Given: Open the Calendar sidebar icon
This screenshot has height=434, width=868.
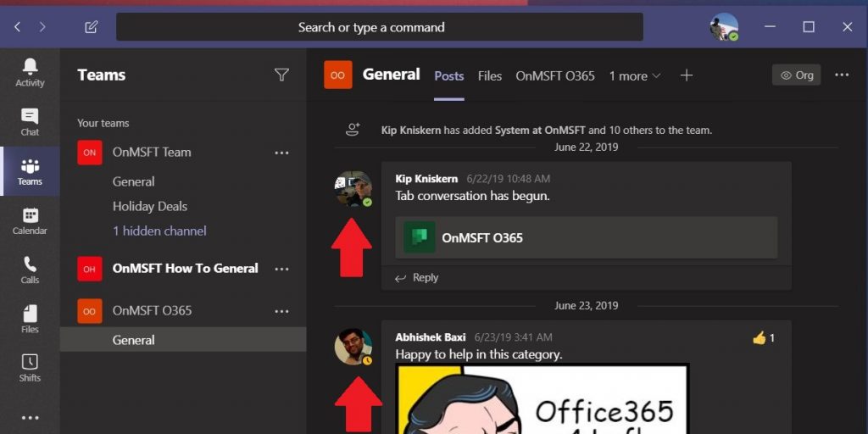Looking at the screenshot, I should pos(30,221).
